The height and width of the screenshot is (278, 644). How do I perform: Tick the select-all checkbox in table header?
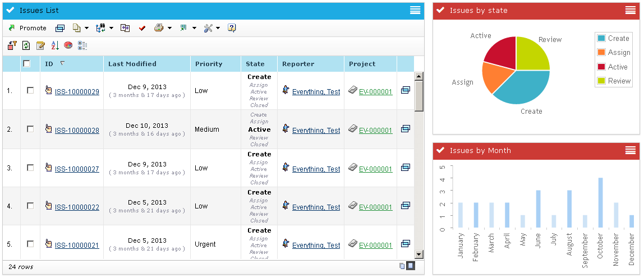(x=26, y=64)
